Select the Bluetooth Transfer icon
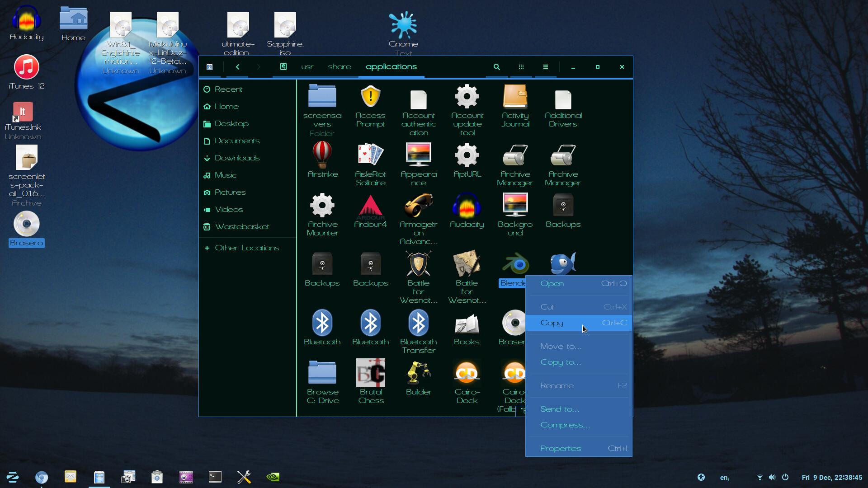This screenshot has height=488, width=868. coord(419,323)
